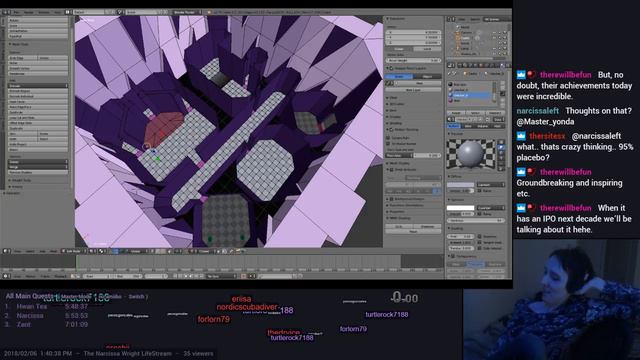Open the No Sync dropdown in timeline
640x360 pixels.
pyautogui.click(x=221, y=276)
